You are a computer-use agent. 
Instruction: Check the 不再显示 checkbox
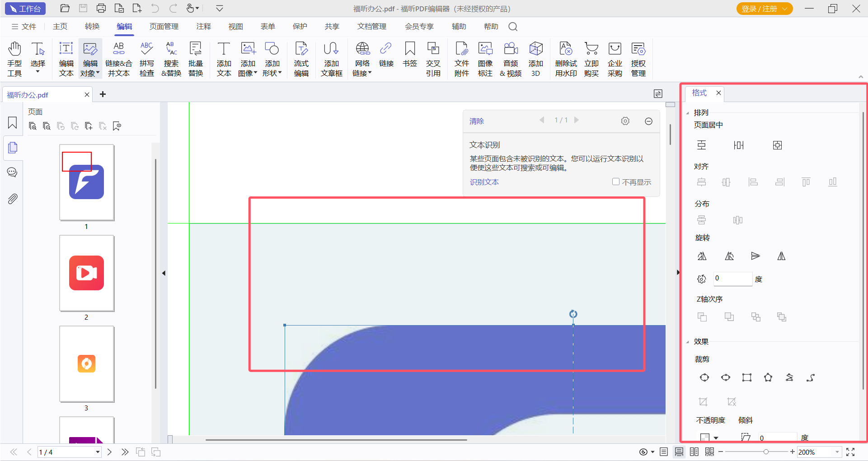tap(615, 182)
